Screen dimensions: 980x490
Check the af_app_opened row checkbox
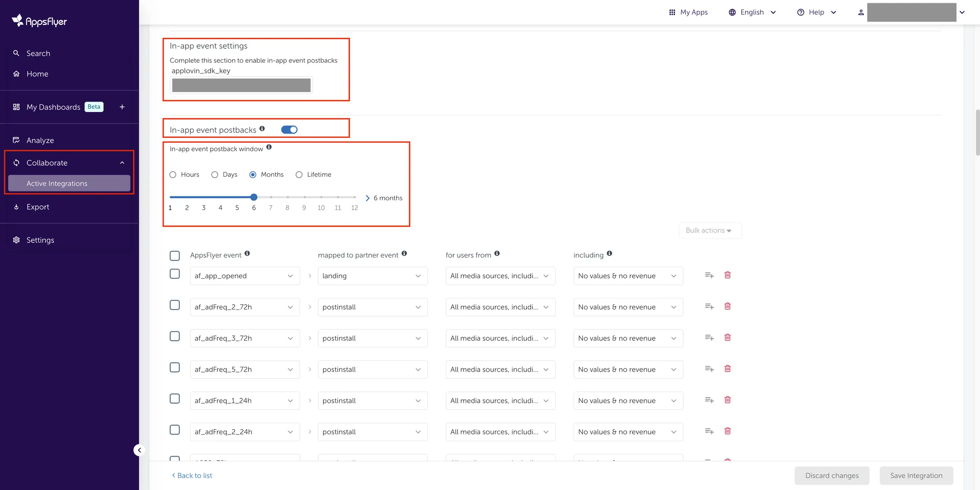click(x=175, y=274)
